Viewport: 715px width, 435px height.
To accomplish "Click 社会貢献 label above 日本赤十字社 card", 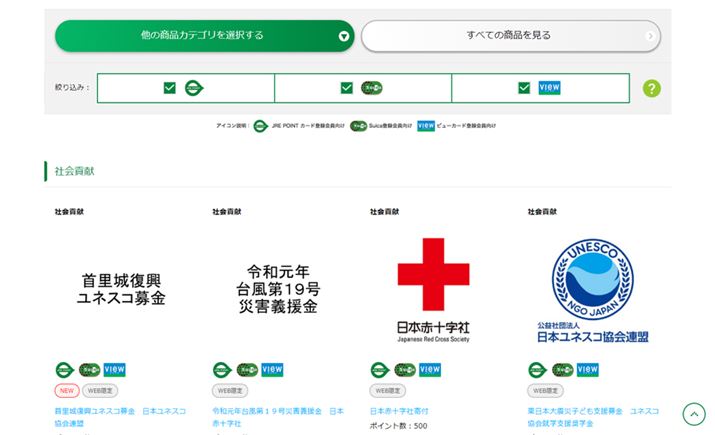I will (x=385, y=212).
